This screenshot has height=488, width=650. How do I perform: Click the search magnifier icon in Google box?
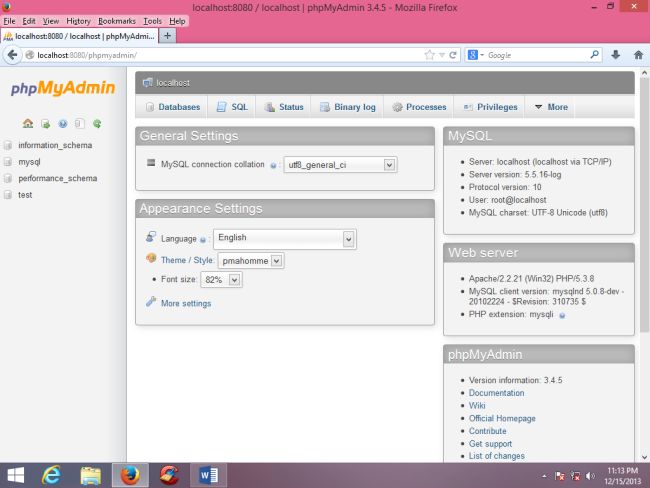pyautogui.click(x=594, y=54)
